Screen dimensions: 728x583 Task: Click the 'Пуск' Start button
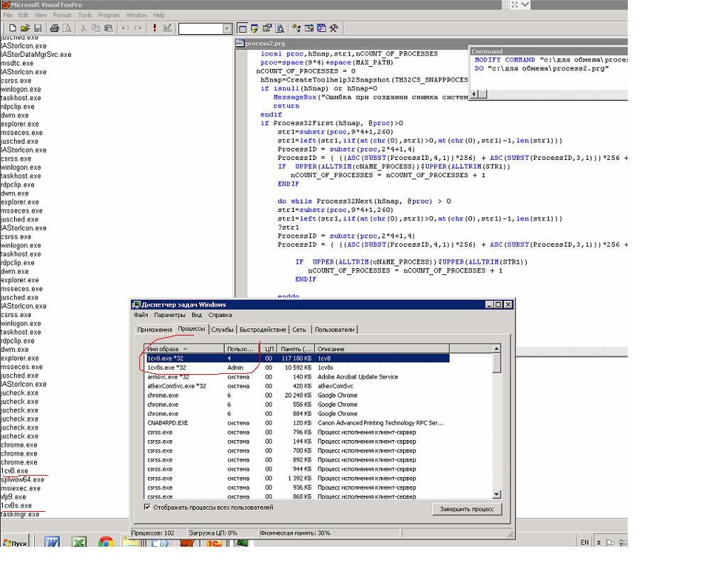[x=16, y=543]
